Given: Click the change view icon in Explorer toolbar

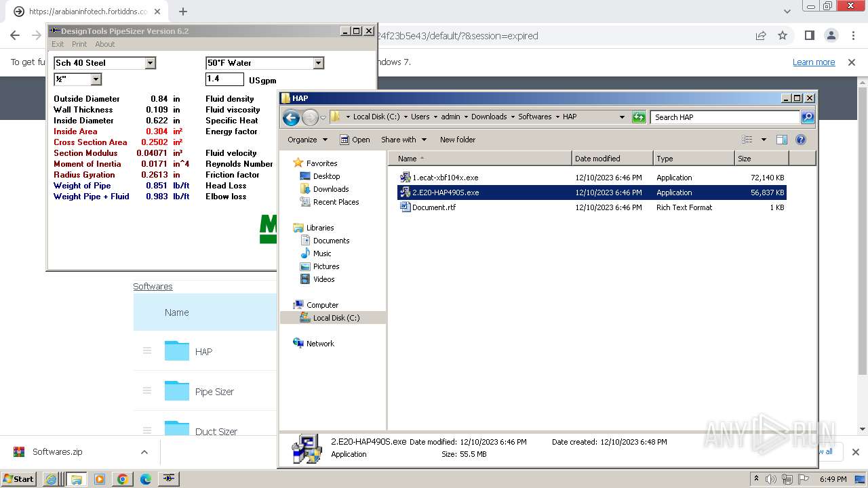Looking at the screenshot, I should (x=747, y=140).
